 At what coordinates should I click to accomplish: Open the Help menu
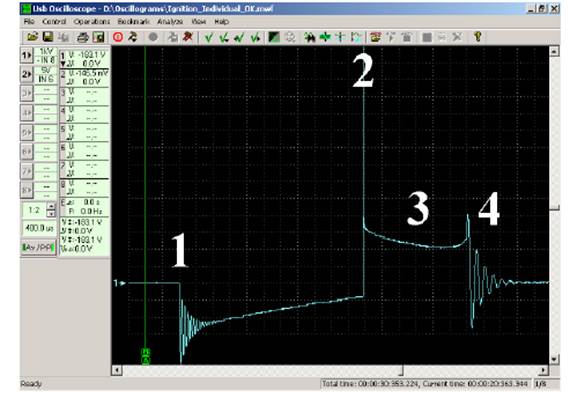coord(221,22)
